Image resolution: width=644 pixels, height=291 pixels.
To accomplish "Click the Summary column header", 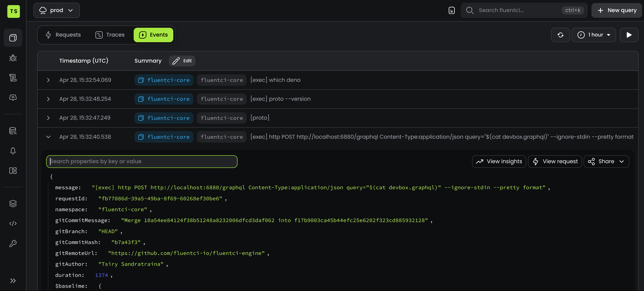I will pos(148,61).
